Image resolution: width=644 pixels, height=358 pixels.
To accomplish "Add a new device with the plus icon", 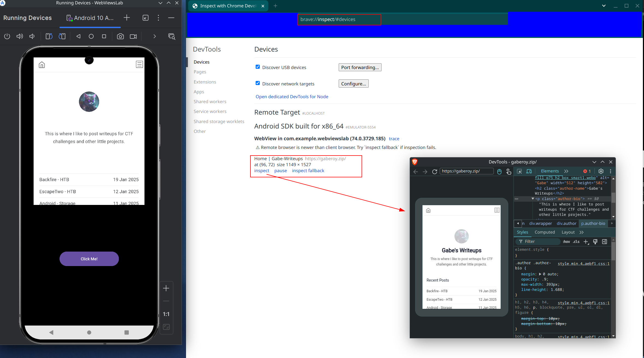I will coord(127,18).
